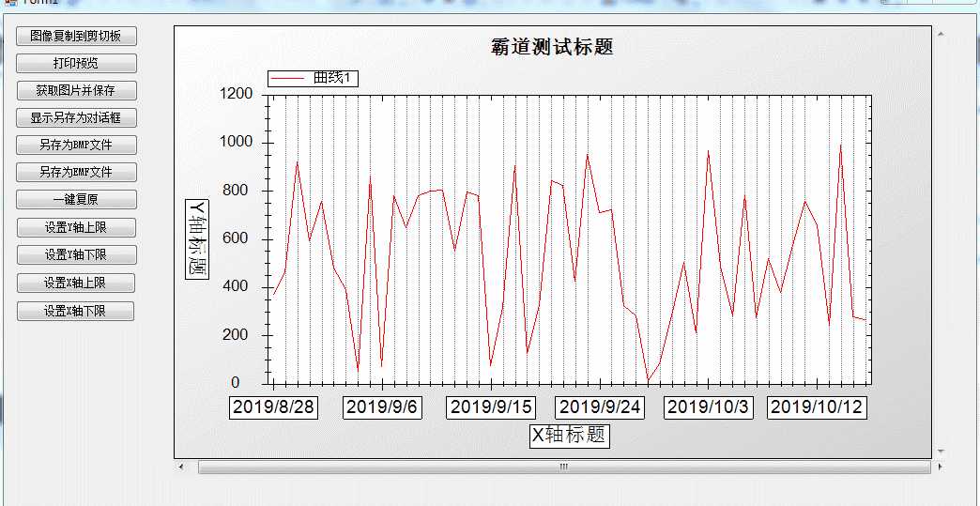Click the horizontal scrollbar left arrow
Image resolution: width=980 pixels, height=506 pixels.
point(181,467)
